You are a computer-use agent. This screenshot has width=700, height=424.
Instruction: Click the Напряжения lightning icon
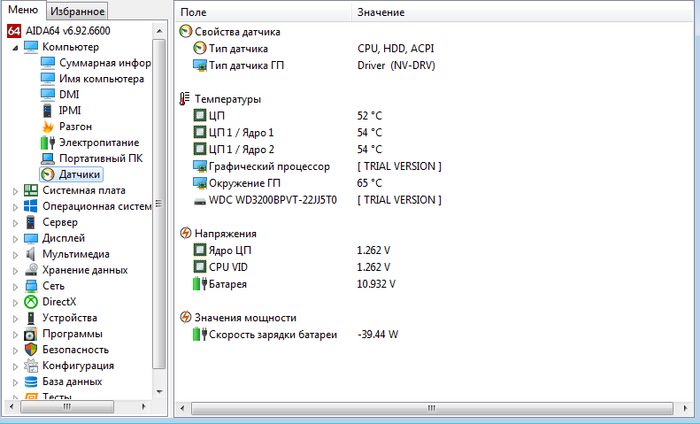(x=185, y=233)
